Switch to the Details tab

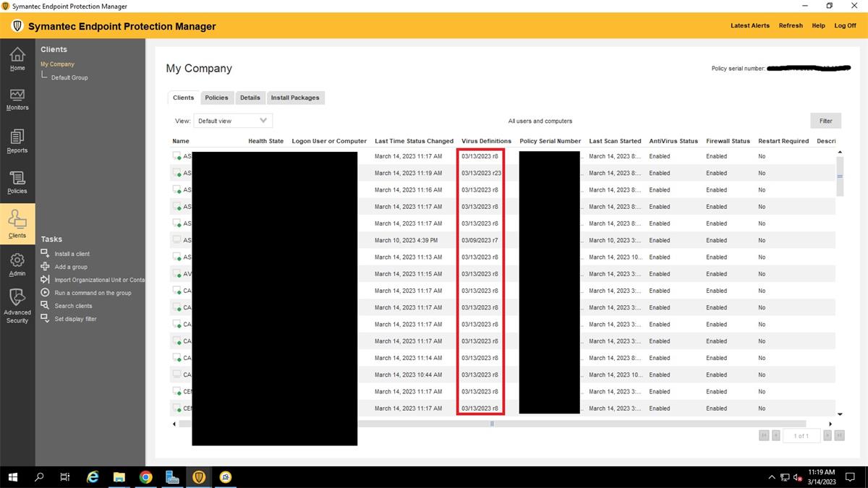point(250,97)
